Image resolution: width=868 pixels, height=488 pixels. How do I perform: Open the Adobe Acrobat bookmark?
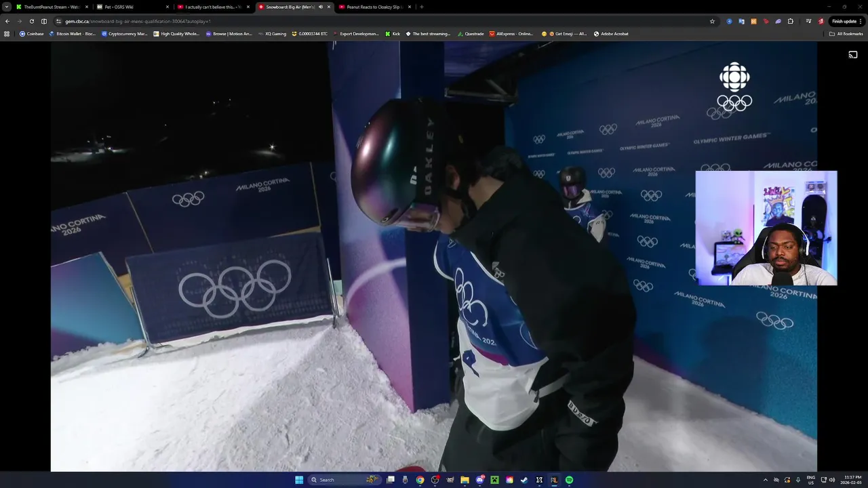(x=611, y=33)
